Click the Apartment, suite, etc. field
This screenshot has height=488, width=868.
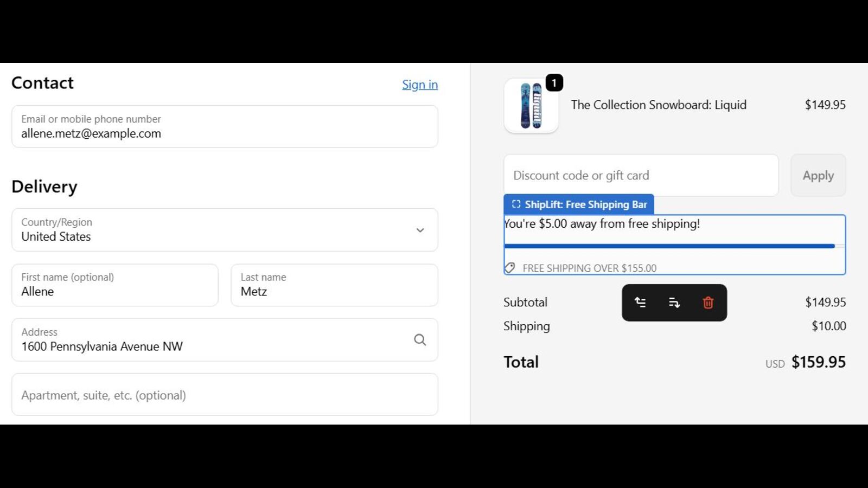(x=225, y=395)
